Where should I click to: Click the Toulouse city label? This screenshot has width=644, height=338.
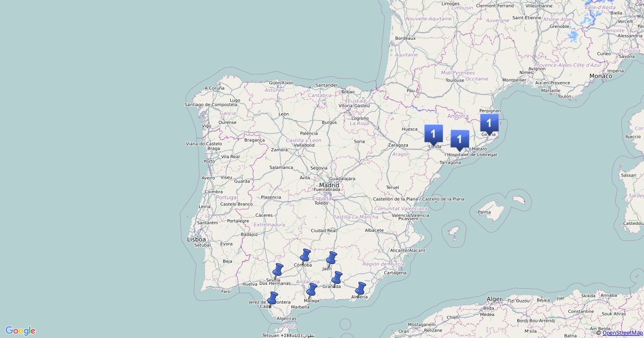click(x=455, y=80)
